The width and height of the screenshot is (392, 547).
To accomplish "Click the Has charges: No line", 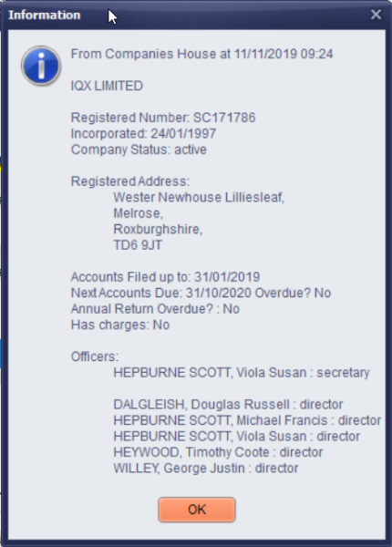I will coord(120,325).
